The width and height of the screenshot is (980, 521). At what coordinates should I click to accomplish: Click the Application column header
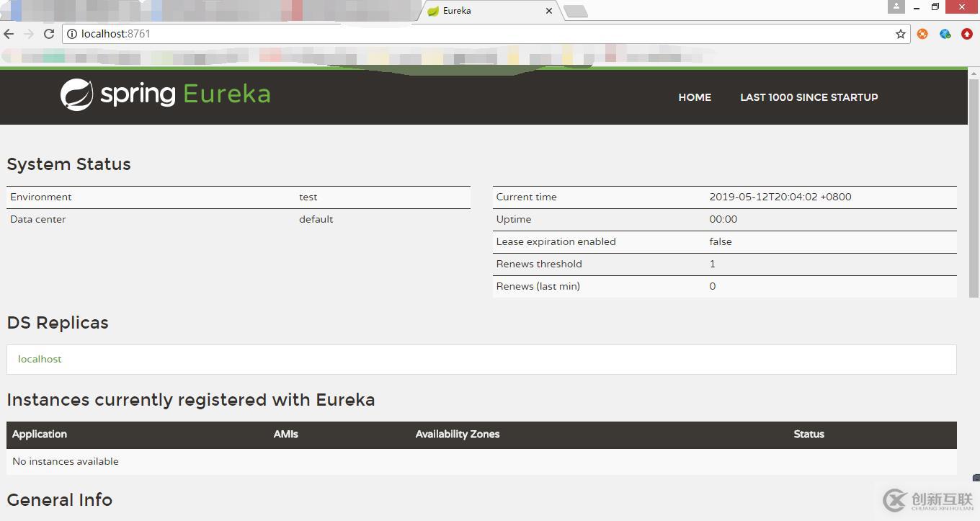pos(40,434)
